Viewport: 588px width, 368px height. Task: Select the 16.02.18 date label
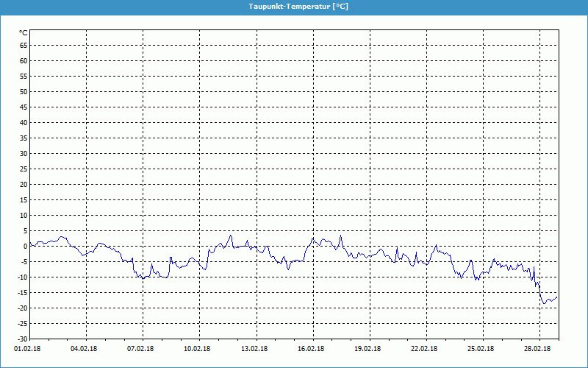(x=312, y=350)
